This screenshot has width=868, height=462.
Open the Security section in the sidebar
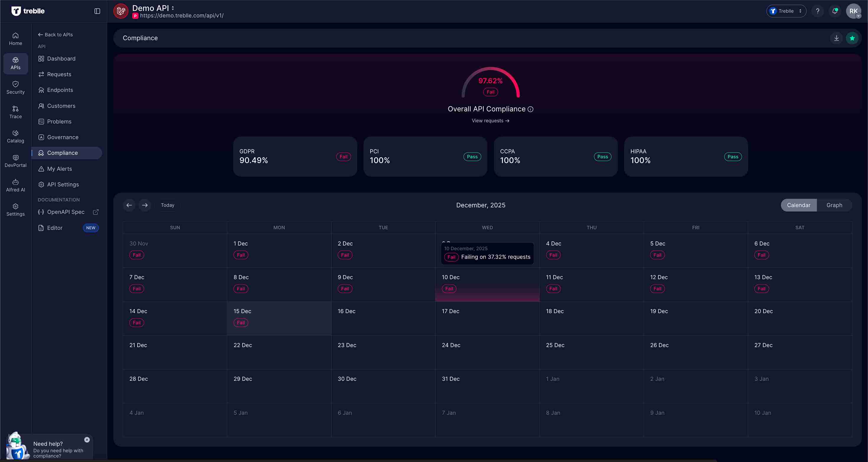(15, 87)
